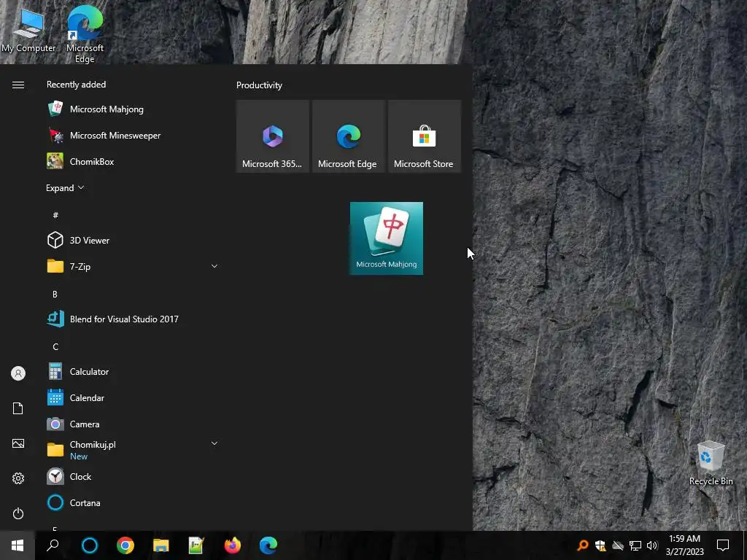Launch Firefox from taskbar
The height and width of the screenshot is (560, 747).
coord(233,545)
